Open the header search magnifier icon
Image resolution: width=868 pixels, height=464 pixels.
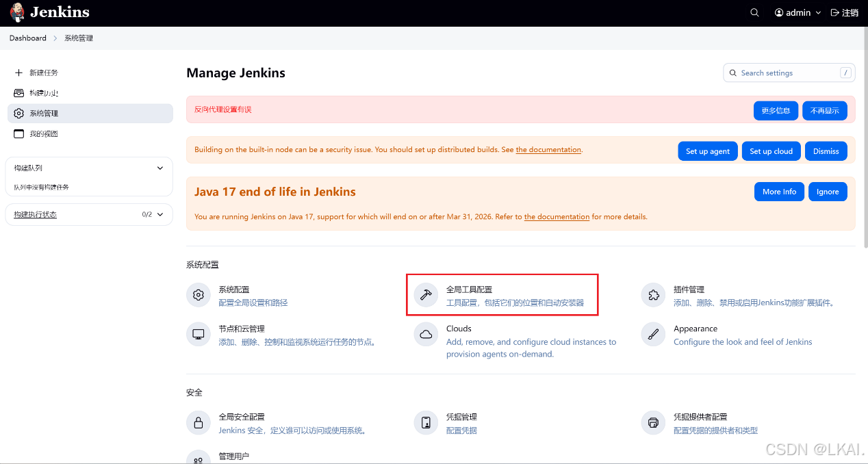754,13
